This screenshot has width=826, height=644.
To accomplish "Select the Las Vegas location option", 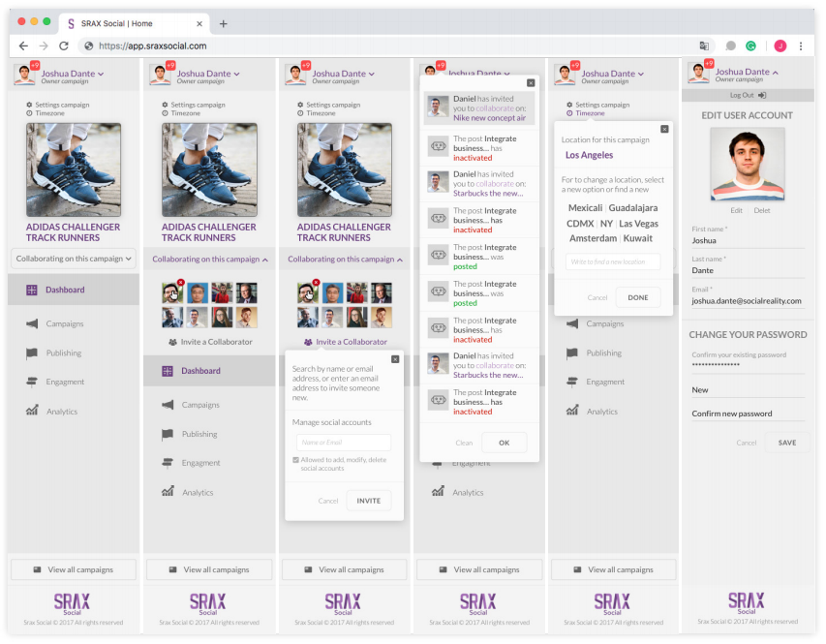I will pos(638,224).
